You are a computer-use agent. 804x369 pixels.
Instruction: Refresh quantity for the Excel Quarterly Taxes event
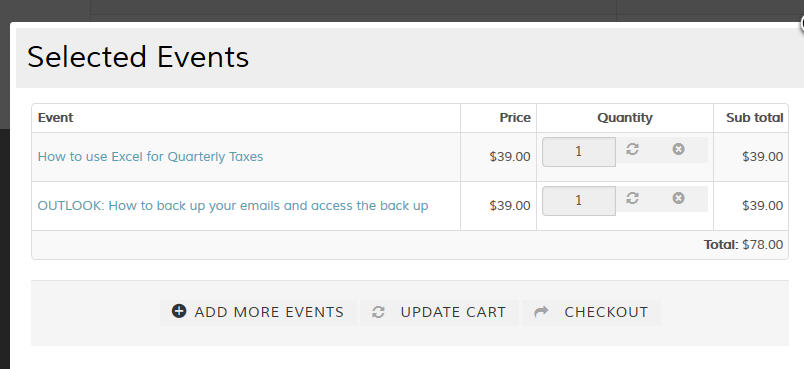632,149
